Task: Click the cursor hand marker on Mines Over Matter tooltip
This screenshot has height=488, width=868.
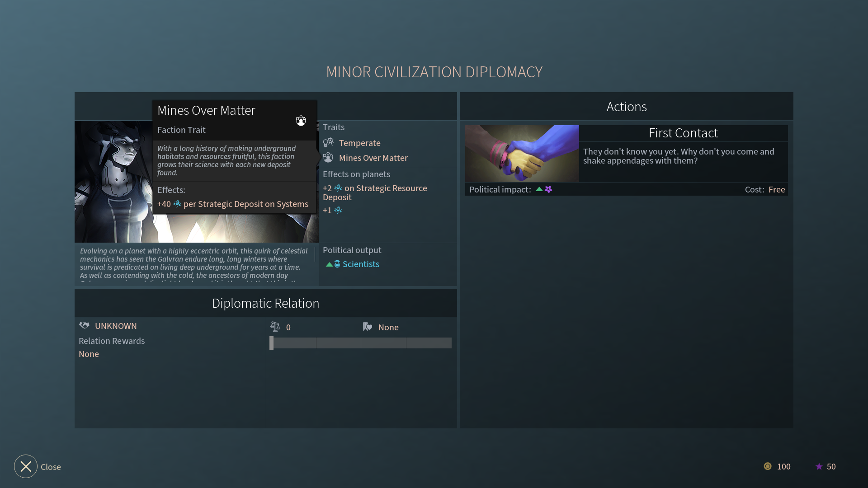Action: point(301,120)
